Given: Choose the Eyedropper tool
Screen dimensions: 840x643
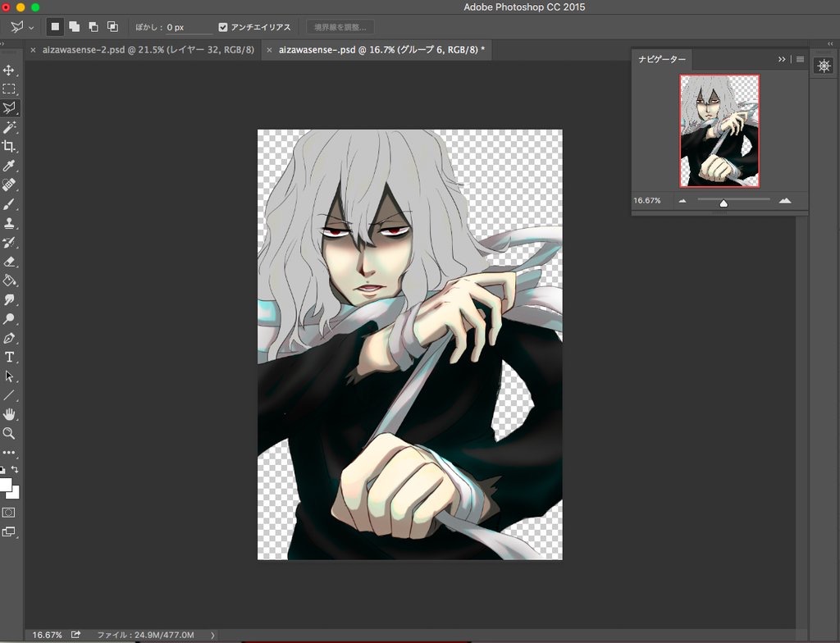Looking at the screenshot, I should [x=9, y=166].
